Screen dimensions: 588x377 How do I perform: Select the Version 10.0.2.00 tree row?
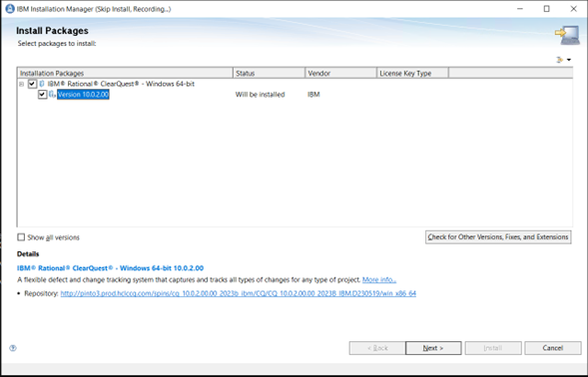coord(83,95)
